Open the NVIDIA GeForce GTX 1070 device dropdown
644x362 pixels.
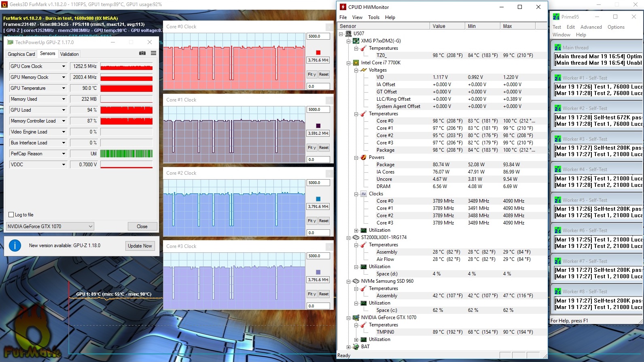tap(91, 227)
